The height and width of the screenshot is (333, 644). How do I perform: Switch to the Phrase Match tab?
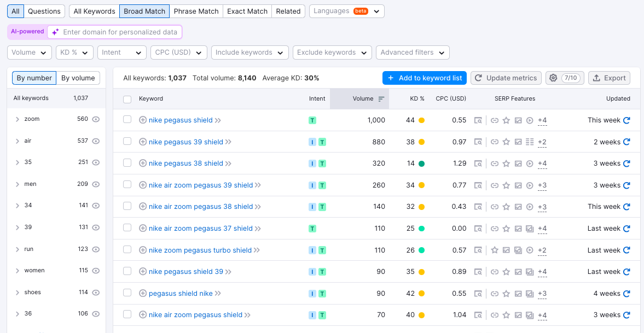[196, 11]
